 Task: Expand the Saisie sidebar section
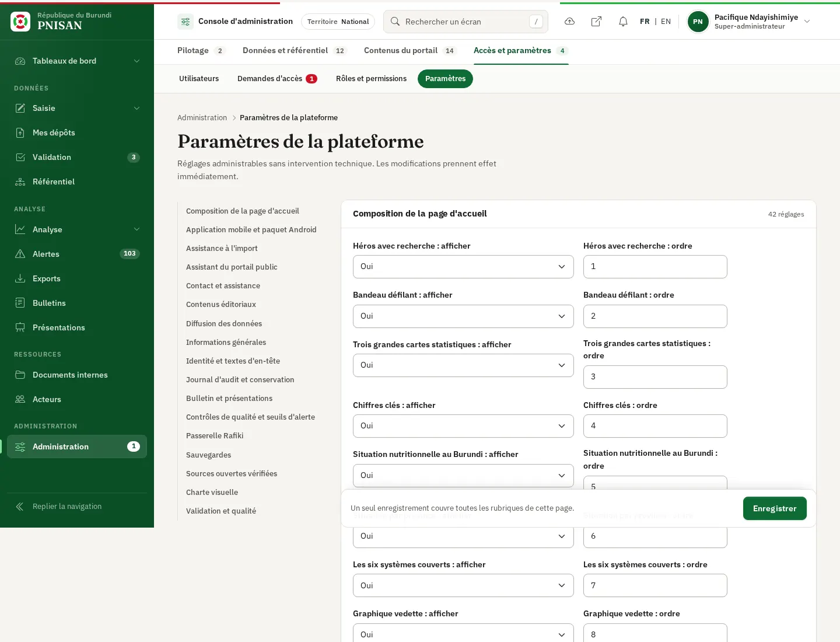point(77,108)
